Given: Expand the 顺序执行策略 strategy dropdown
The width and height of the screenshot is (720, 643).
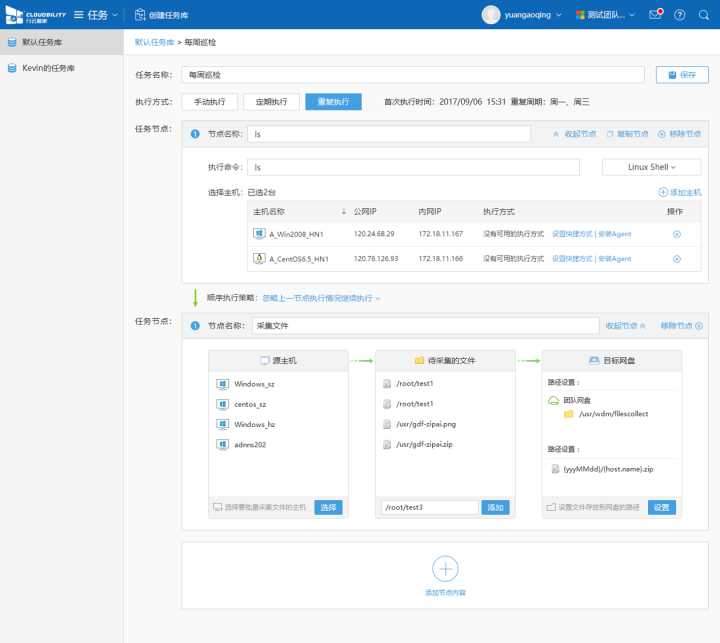Looking at the screenshot, I should 321,298.
